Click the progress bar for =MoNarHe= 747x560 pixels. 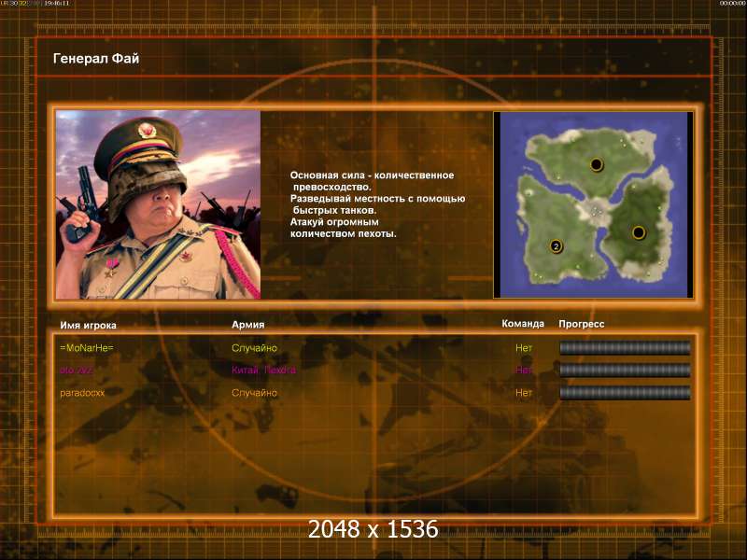pos(625,348)
